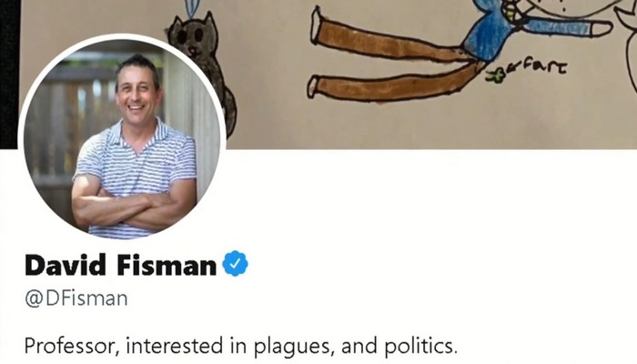Click the smiling face in avatar photo

pyautogui.click(x=136, y=95)
